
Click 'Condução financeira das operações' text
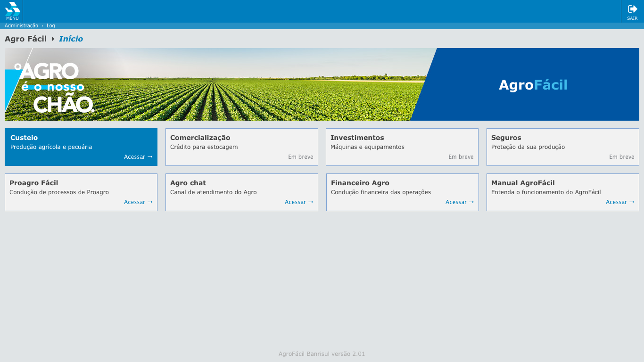[381, 192]
